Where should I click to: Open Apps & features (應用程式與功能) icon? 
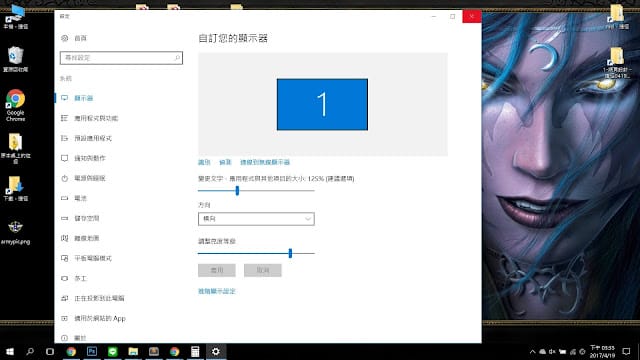click(x=64, y=118)
